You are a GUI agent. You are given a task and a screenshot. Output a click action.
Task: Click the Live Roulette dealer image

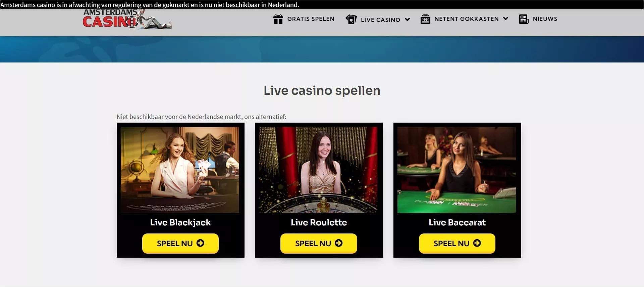click(318, 170)
